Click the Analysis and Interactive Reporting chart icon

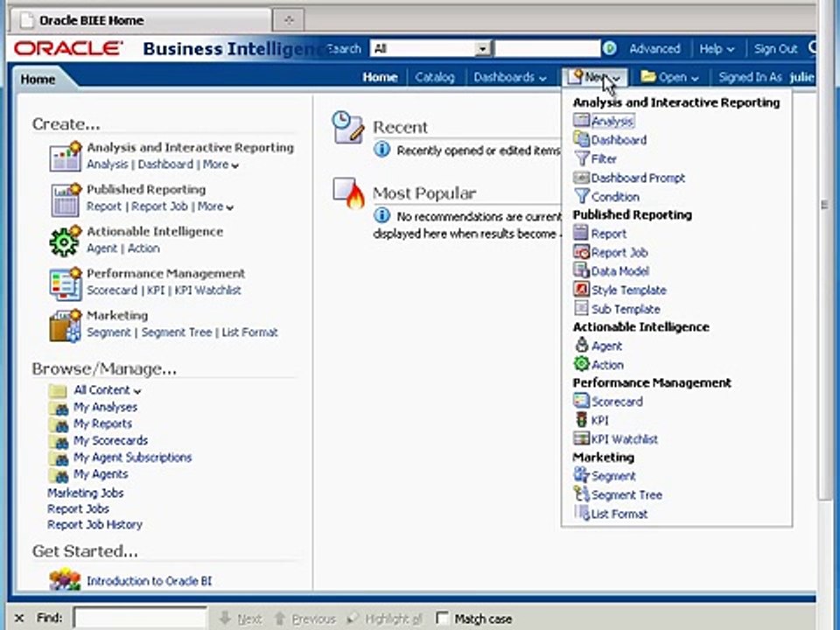pos(66,157)
